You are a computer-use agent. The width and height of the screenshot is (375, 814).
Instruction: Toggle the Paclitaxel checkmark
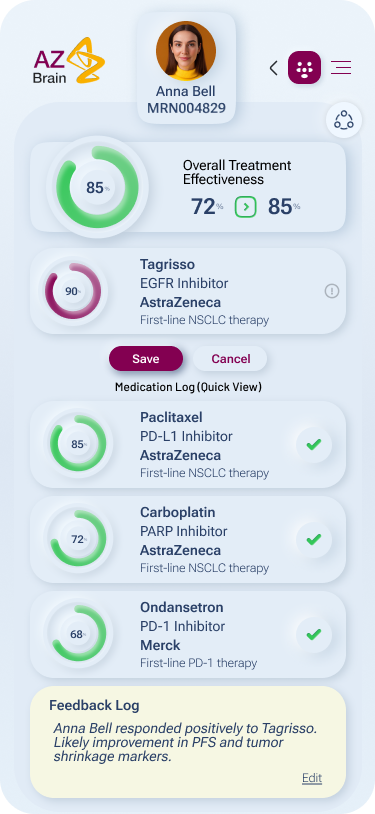point(314,444)
